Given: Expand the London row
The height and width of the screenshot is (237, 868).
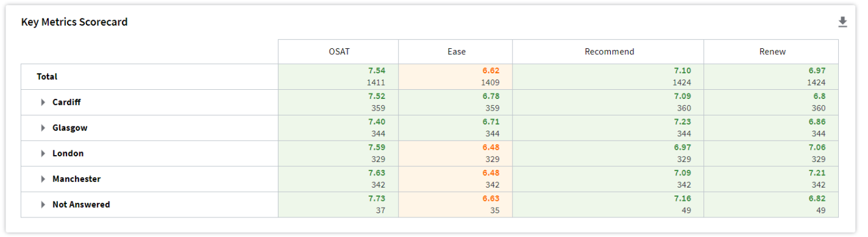Looking at the screenshot, I should point(43,154).
